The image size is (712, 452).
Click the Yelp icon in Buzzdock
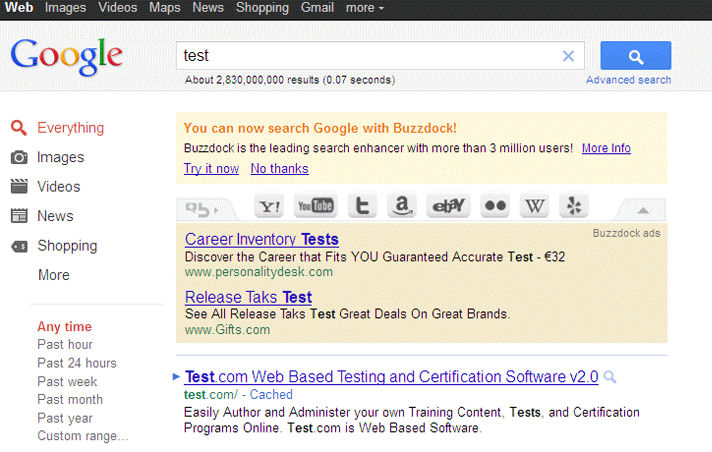tap(576, 207)
